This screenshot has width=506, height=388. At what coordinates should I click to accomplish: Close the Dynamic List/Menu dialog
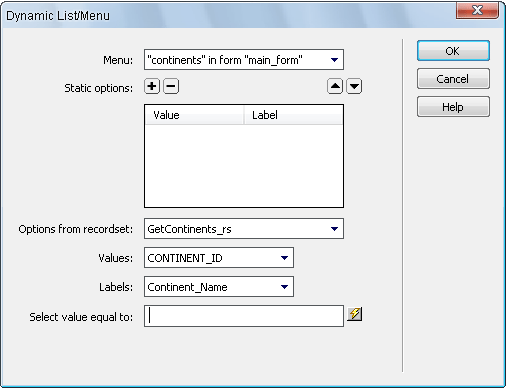(477, 10)
